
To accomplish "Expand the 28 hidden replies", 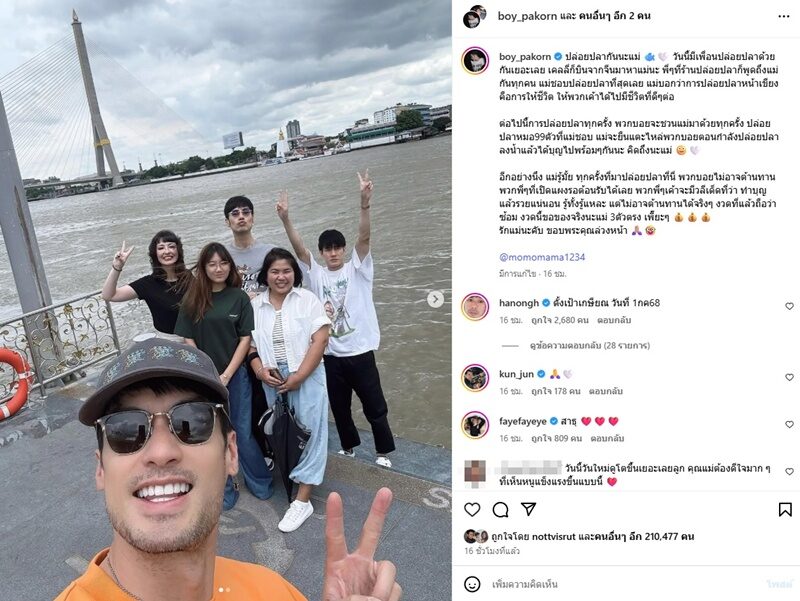I will [589, 345].
